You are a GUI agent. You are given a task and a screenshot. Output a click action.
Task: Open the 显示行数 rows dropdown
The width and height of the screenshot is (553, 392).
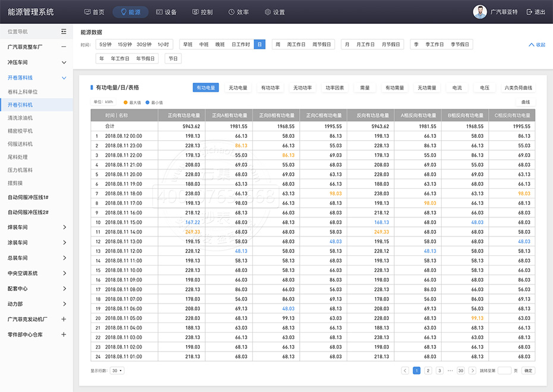(117, 371)
